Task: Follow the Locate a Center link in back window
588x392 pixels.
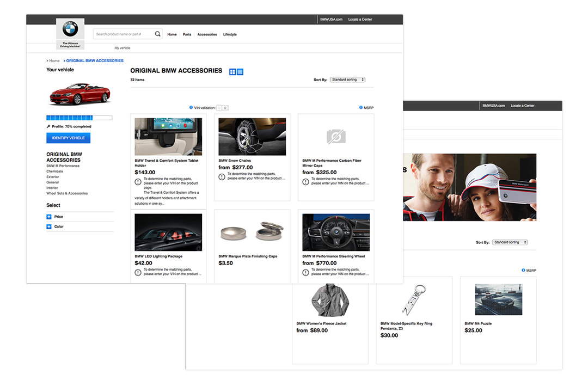Action: pos(522,106)
